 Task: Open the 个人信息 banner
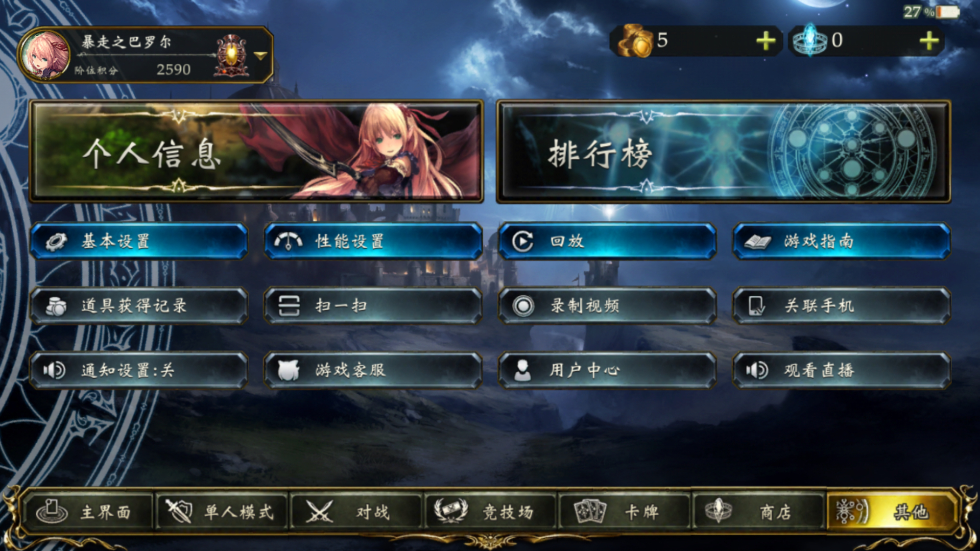(257, 152)
